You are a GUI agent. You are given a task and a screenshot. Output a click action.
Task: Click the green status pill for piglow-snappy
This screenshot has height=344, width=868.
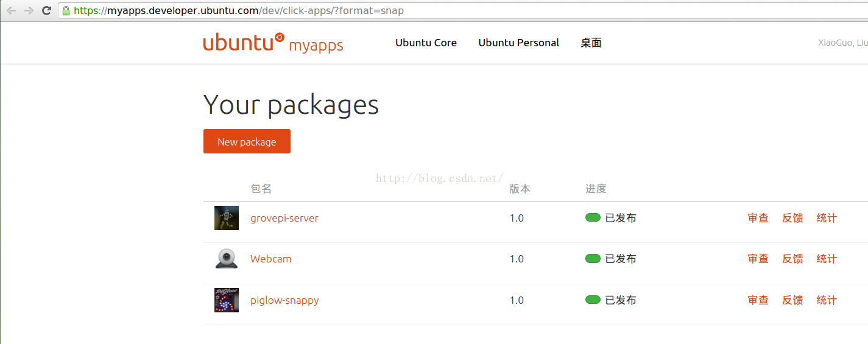coord(593,300)
